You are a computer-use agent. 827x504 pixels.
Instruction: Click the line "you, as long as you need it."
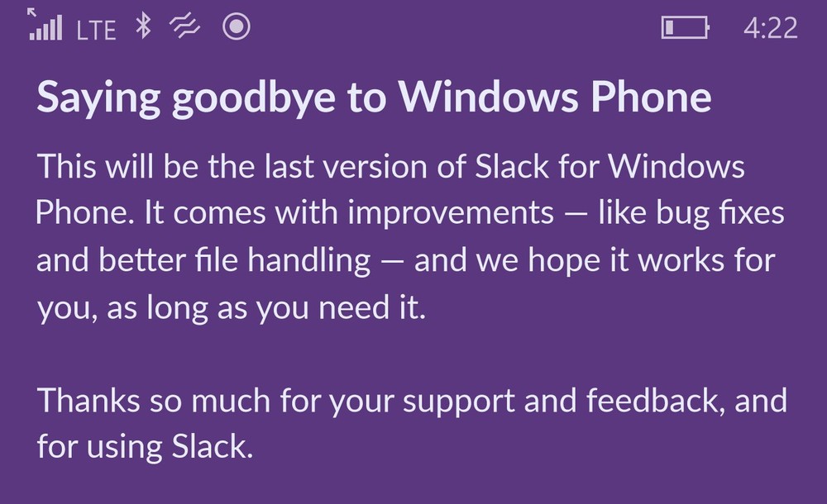[x=231, y=308]
